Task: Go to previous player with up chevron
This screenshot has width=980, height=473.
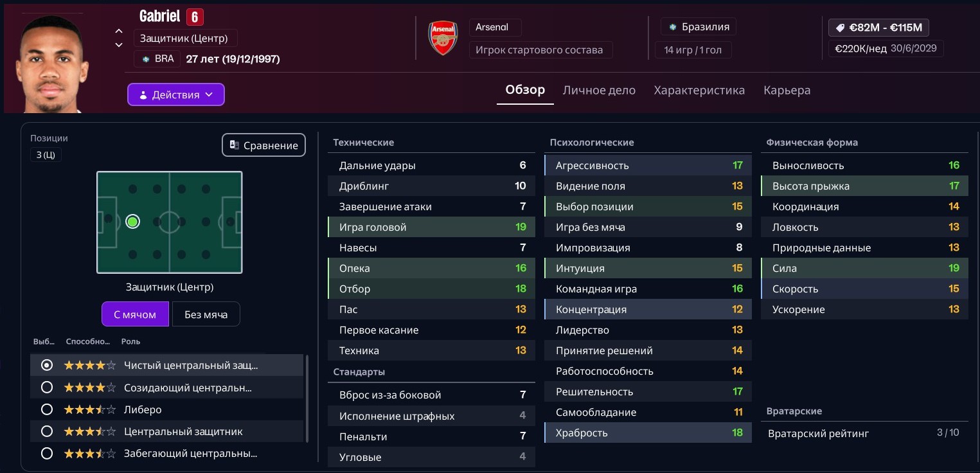Action: 119,31
